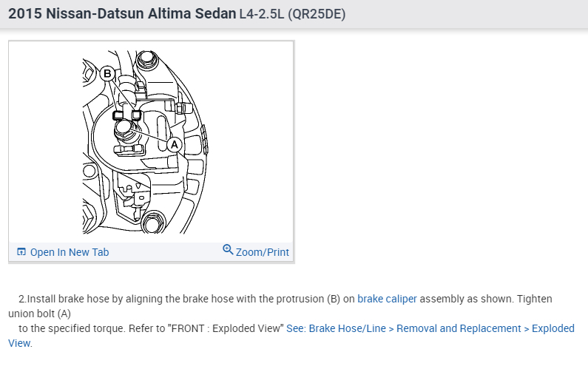Open the 'Open In New Tab' text link
Image resolution: width=588 pixels, height=369 pixels.
click(x=70, y=252)
